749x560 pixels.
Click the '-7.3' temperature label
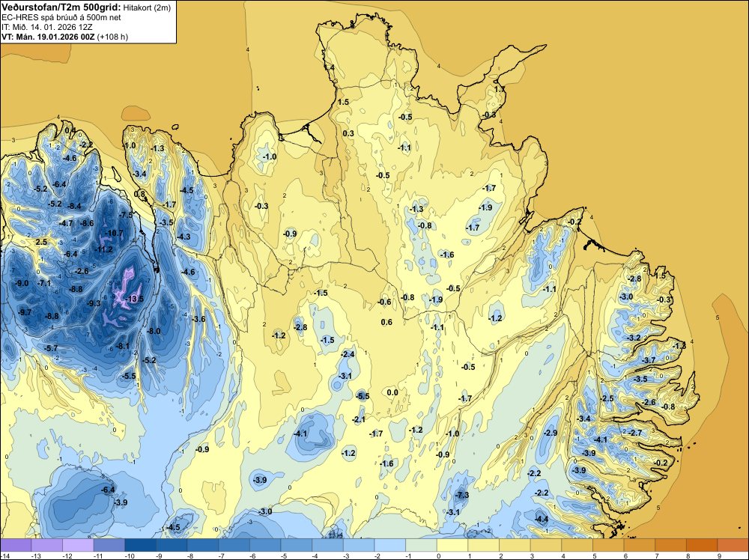pyautogui.click(x=462, y=495)
